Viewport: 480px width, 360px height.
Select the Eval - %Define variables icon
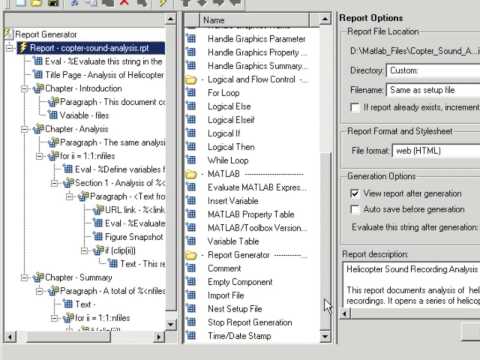click(x=68, y=169)
